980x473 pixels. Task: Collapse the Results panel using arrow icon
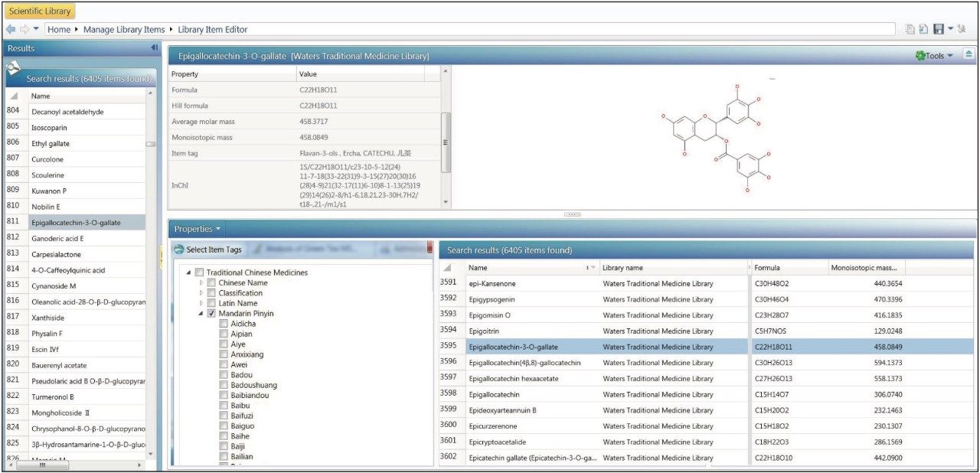coord(154,47)
